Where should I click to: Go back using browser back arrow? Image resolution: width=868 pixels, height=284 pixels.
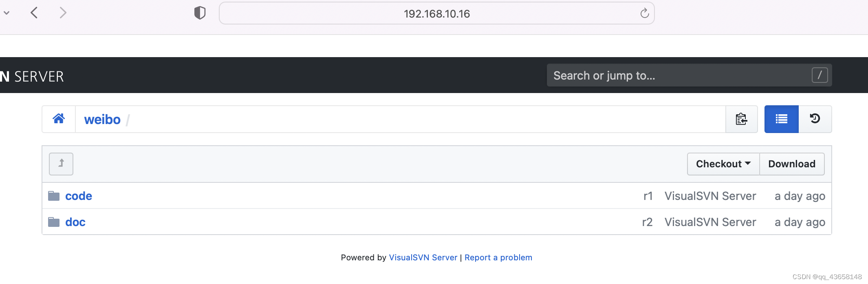click(x=34, y=13)
